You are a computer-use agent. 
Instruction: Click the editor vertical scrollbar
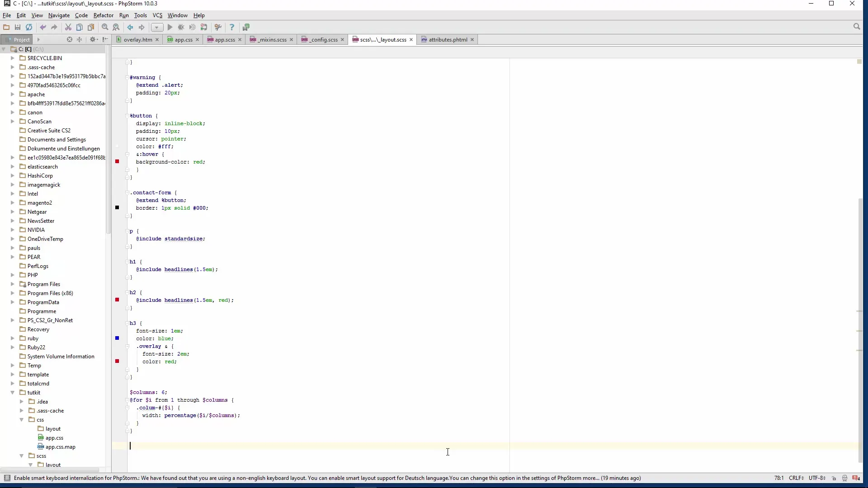pyautogui.click(x=860, y=330)
